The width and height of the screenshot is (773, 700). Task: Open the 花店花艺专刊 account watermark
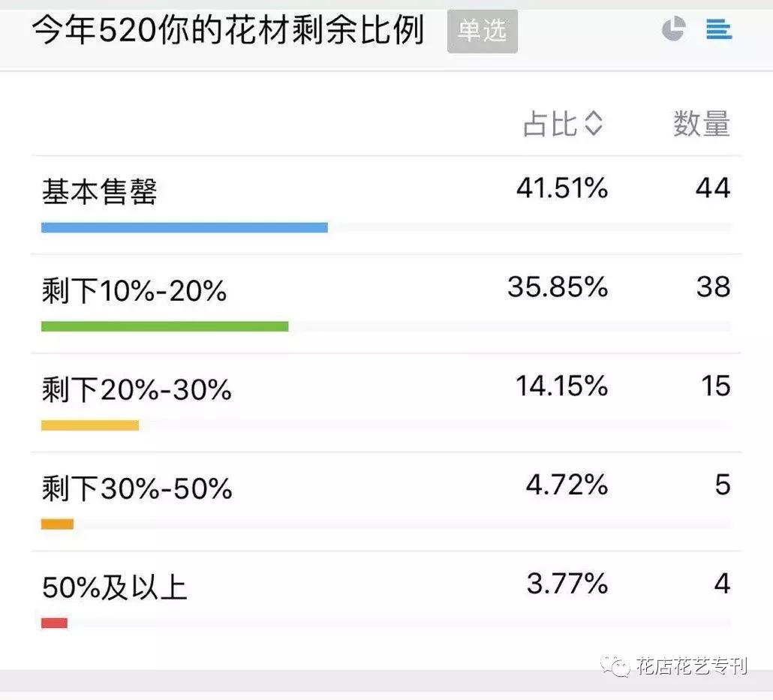point(690,665)
